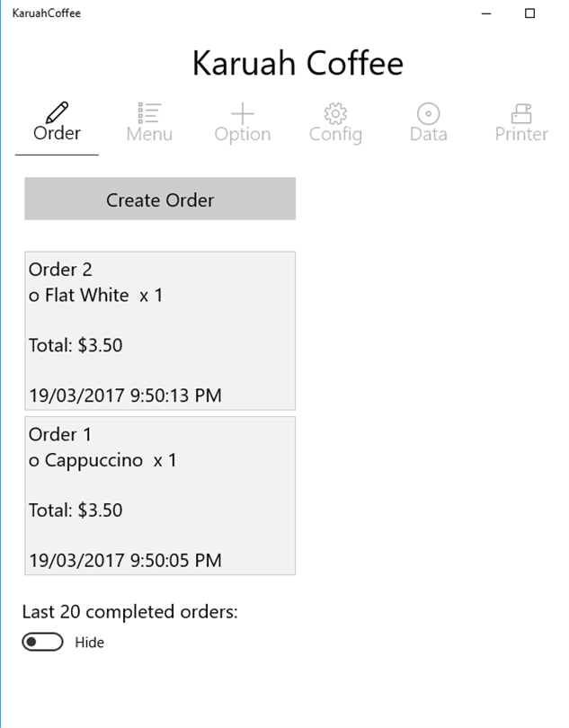Screen dimensions: 569x728
Task: Switch to the Order tab label
Action: [x=57, y=134]
